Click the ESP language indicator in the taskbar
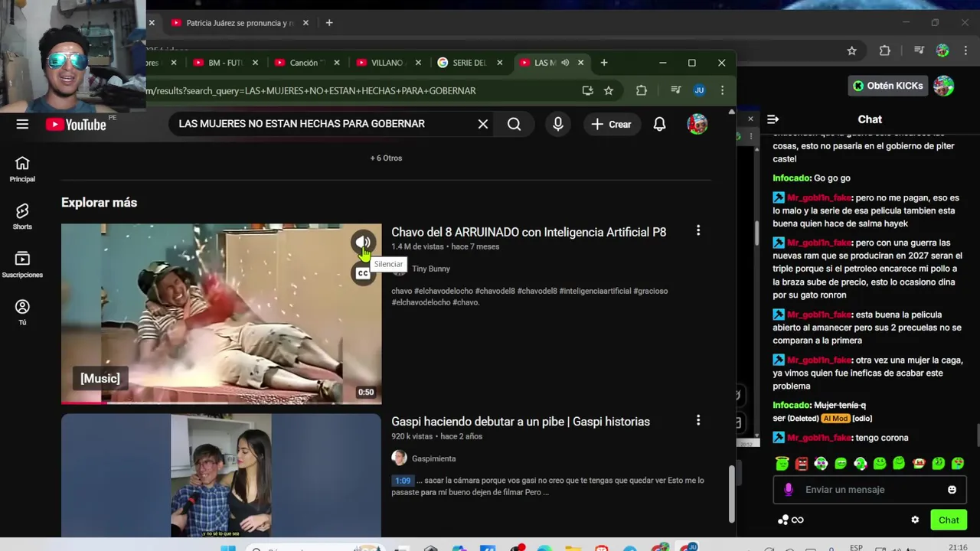This screenshot has width=980, height=551. tap(856, 547)
